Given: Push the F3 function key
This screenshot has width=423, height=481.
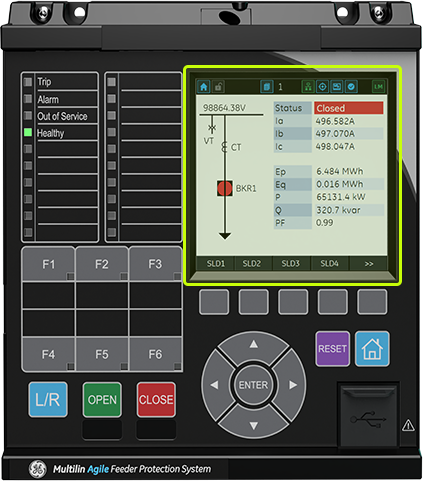Looking at the screenshot, I should (x=155, y=264).
